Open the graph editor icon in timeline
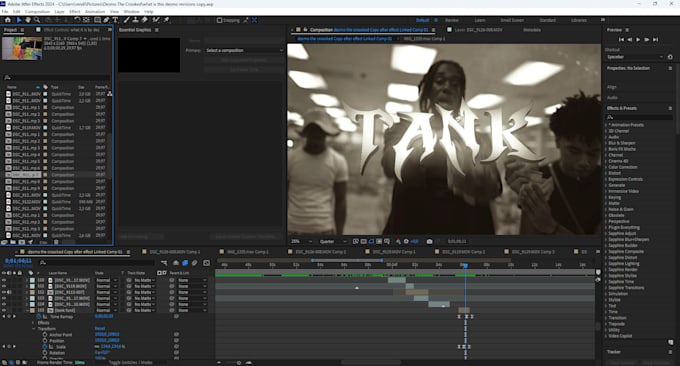This screenshot has height=366, width=680. (x=206, y=263)
